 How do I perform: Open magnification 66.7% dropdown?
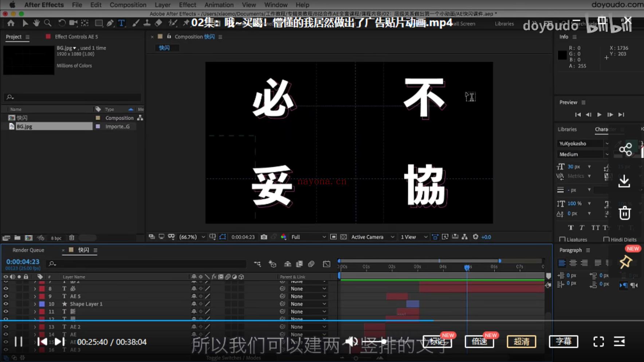192,237
